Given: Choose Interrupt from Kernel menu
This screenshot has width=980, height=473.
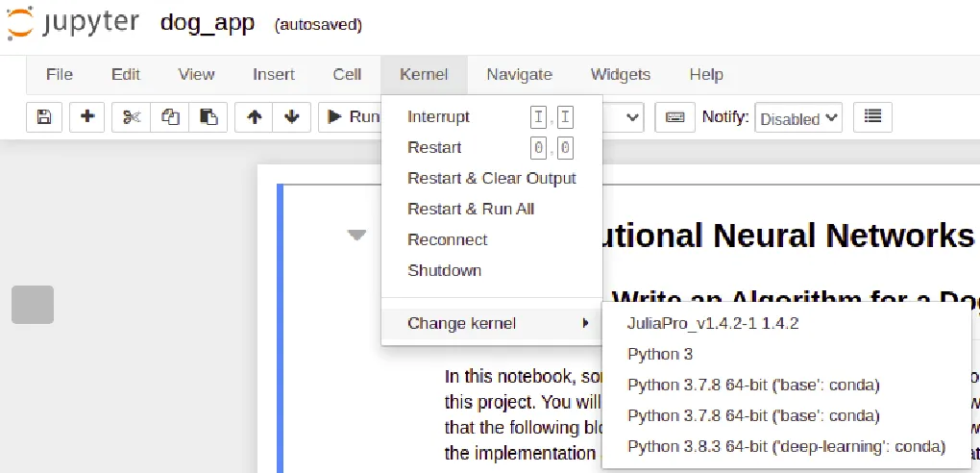Looking at the screenshot, I should (492, 117).
